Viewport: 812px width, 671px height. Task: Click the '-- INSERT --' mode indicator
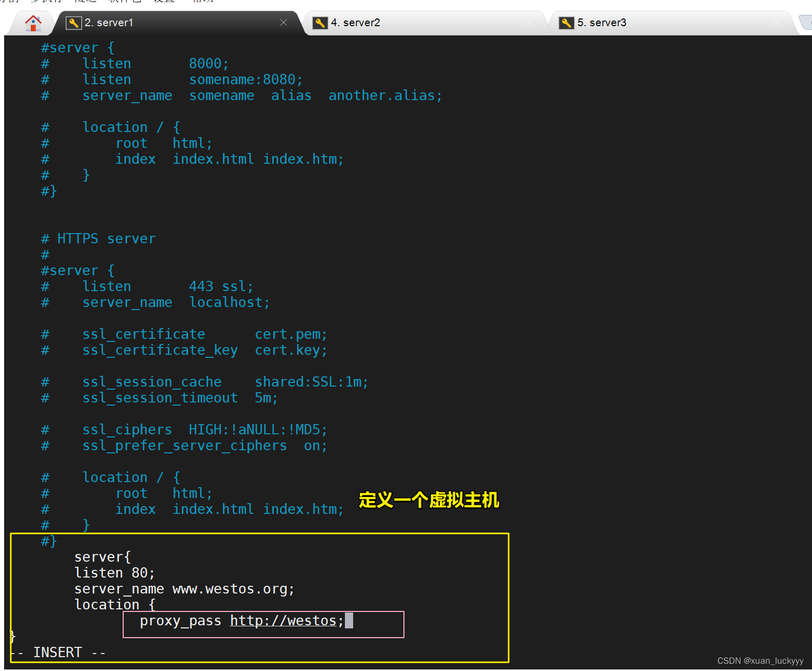click(x=57, y=653)
